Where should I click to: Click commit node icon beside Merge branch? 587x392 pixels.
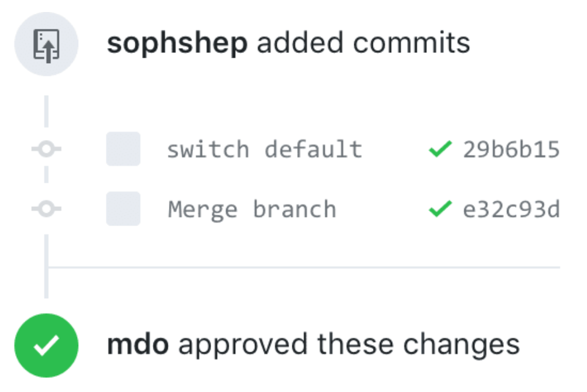(46, 209)
